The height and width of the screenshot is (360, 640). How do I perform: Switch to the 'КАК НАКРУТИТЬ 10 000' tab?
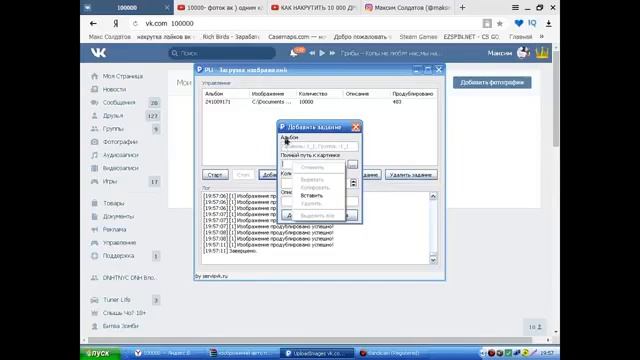(x=313, y=7)
